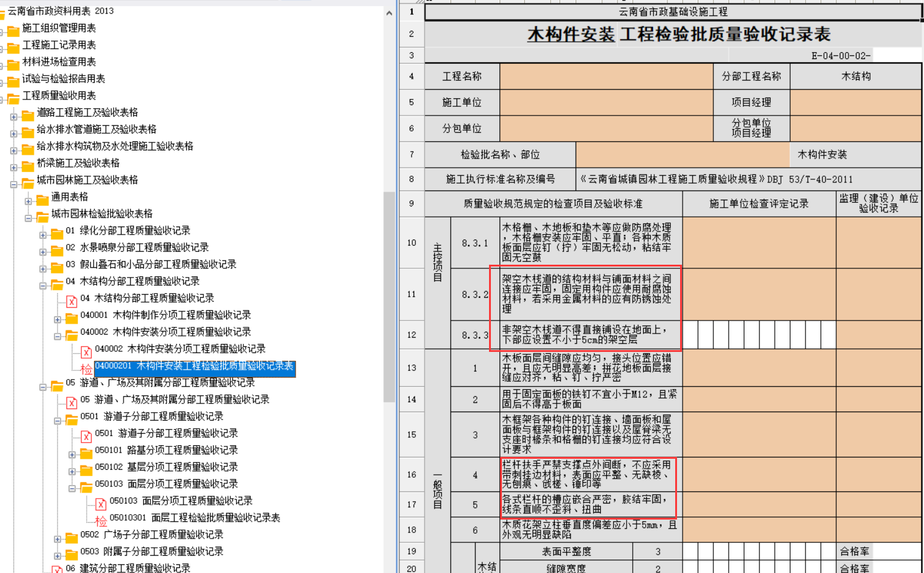924x573 pixels.
Task: Open 材料进场检查用表 in the tree
Action: click(59, 62)
